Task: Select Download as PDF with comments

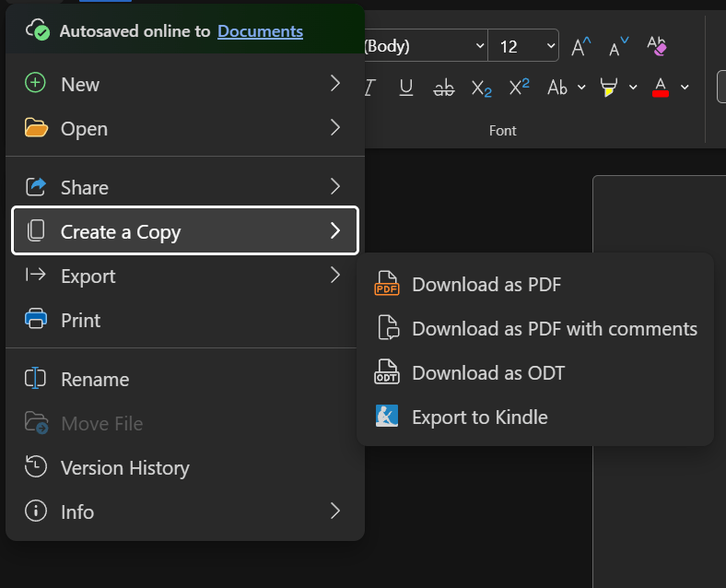Action: coord(554,329)
